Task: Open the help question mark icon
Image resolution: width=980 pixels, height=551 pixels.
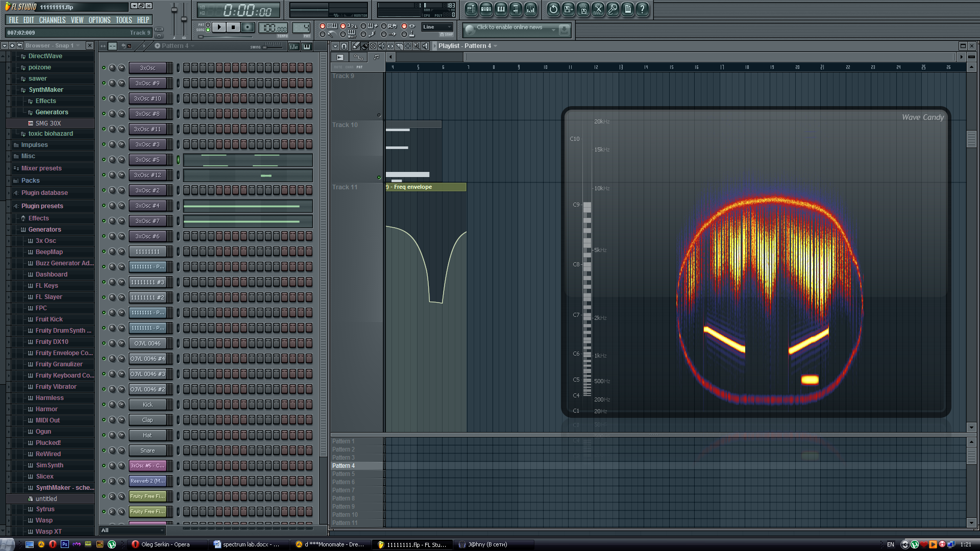Action: tap(643, 9)
